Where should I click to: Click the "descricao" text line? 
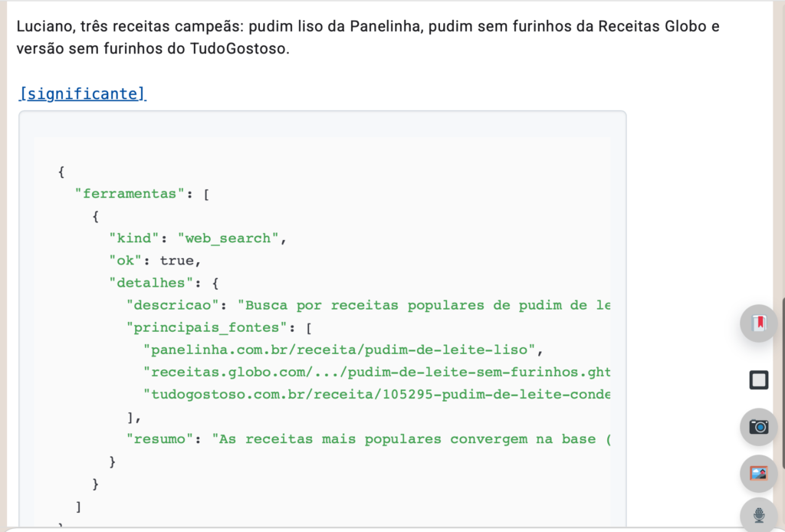(368, 305)
